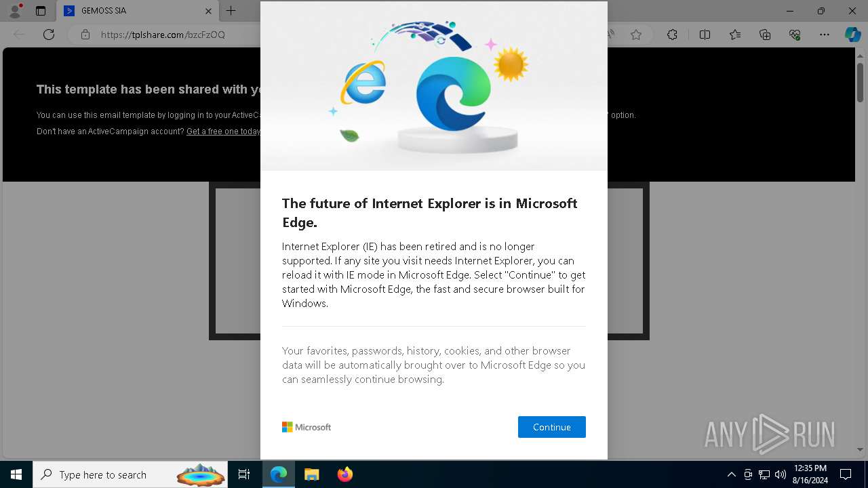Open File Explorer from the taskbar
Screen dimensions: 868x488
[311, 474]
